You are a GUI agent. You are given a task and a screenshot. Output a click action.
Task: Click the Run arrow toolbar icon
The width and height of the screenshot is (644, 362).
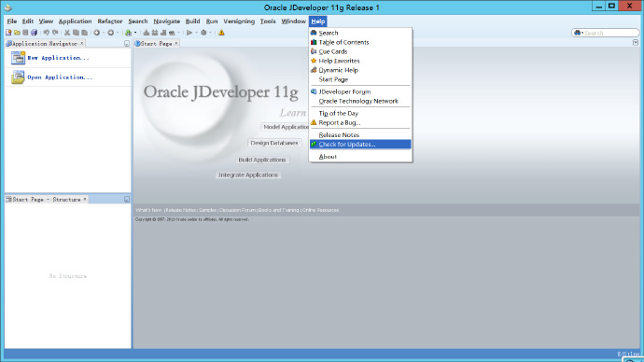point(189,33)
